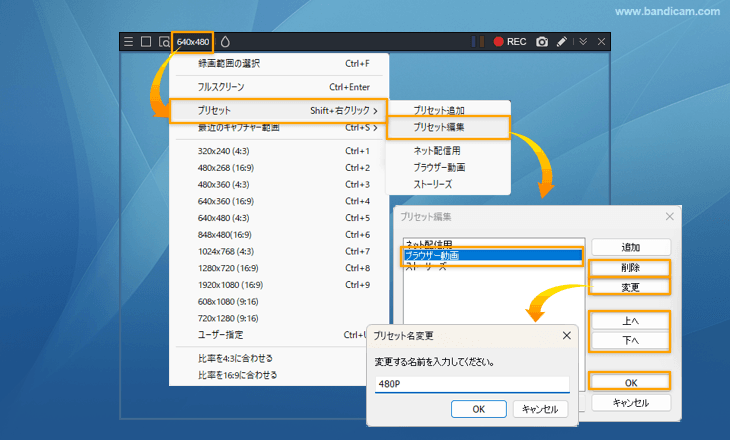Click the water drop icon
This screenshot has height=440, width=730.
click(225, 42)
